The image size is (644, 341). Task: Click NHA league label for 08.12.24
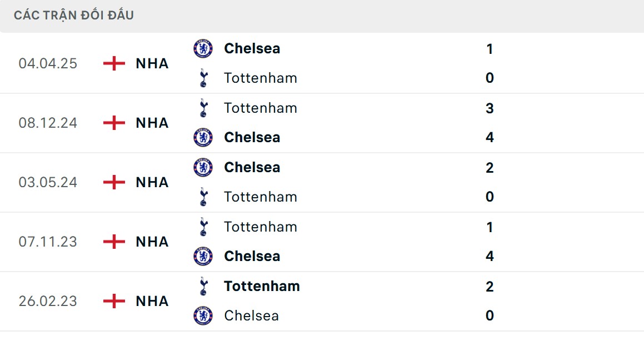point(152,123)
